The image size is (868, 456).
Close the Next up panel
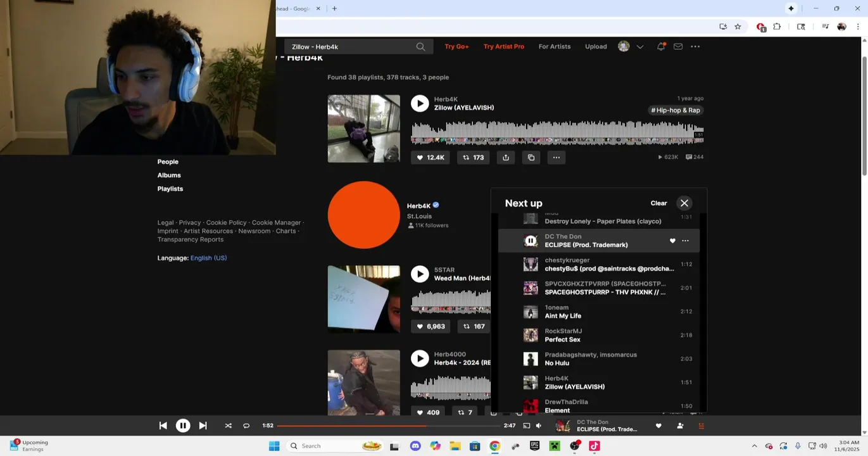[684, 203]
